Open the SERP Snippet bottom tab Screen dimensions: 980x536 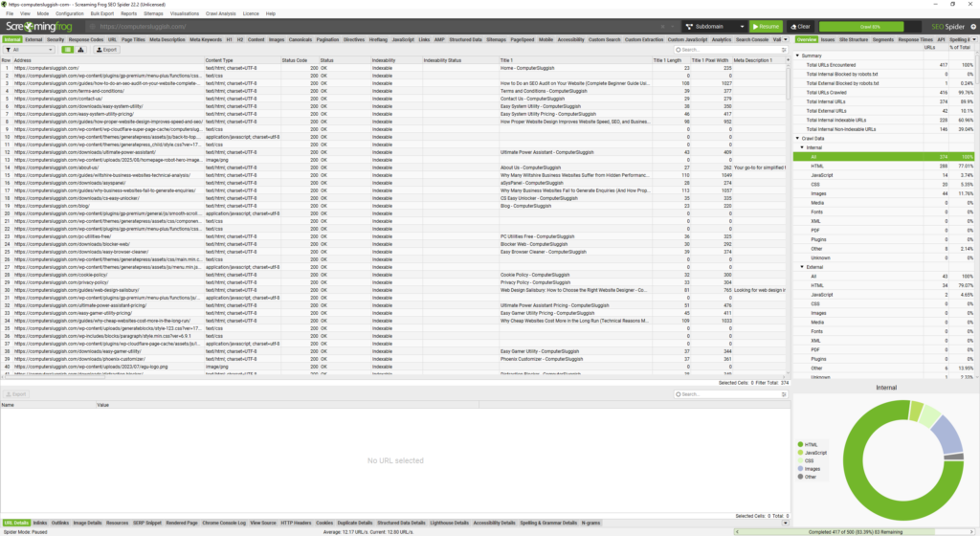(146, 523)
